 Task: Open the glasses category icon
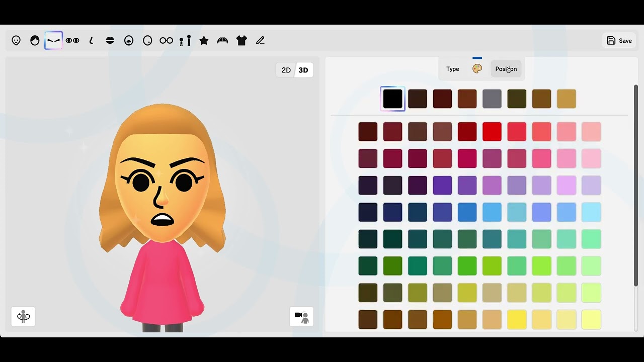[167, 41]
